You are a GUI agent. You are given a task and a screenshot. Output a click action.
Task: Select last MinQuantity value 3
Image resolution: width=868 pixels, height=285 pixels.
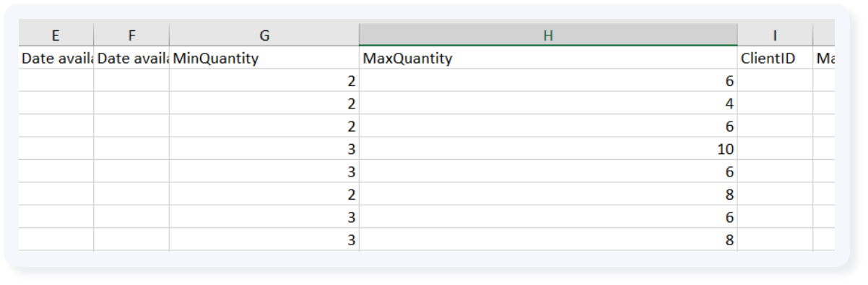click(264, 239)
